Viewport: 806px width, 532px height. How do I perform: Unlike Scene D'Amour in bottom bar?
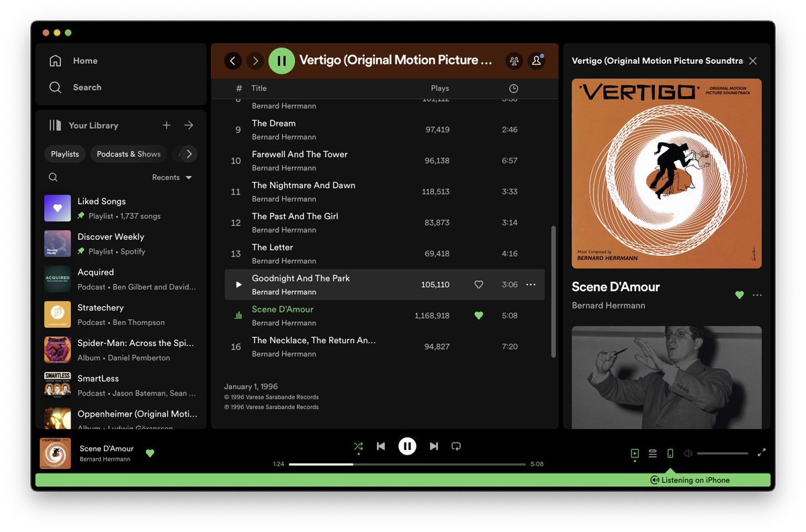click(150, 453)
